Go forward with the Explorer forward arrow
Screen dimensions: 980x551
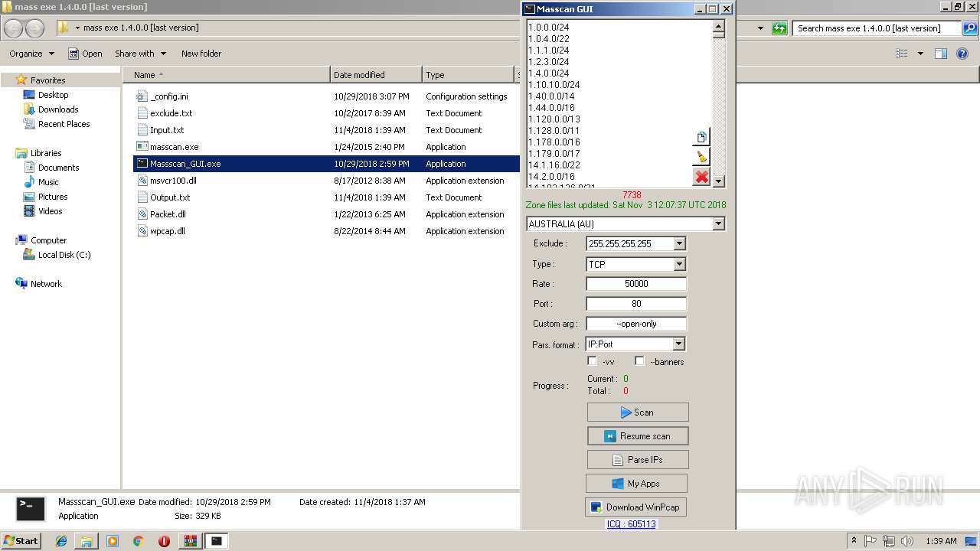coord(34,28)
